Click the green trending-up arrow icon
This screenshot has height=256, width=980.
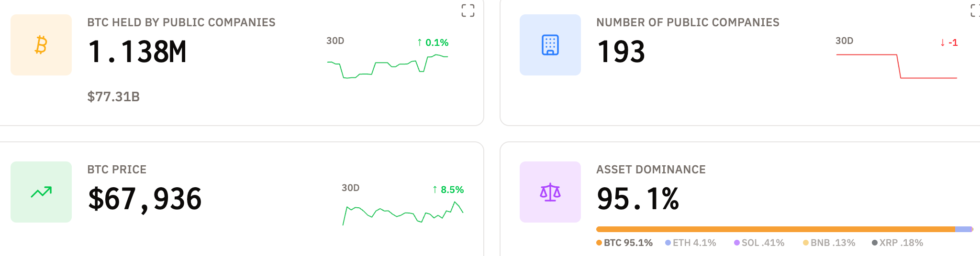[x=41, y=192]
